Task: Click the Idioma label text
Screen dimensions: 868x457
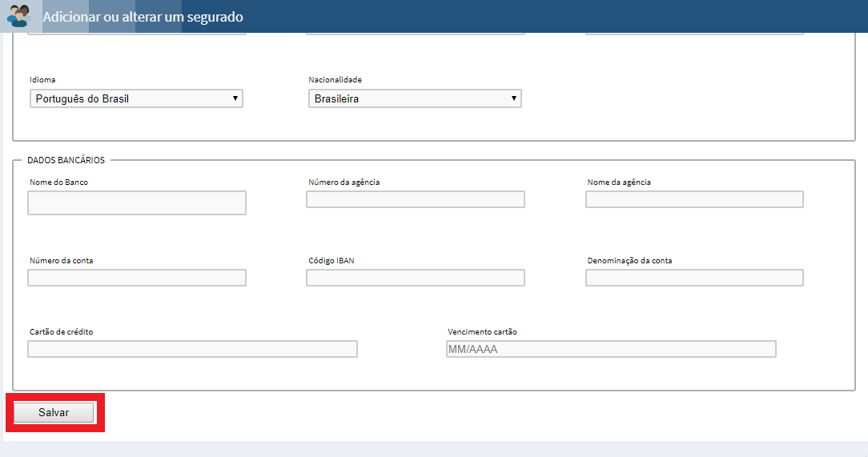Action: (42, 80)
